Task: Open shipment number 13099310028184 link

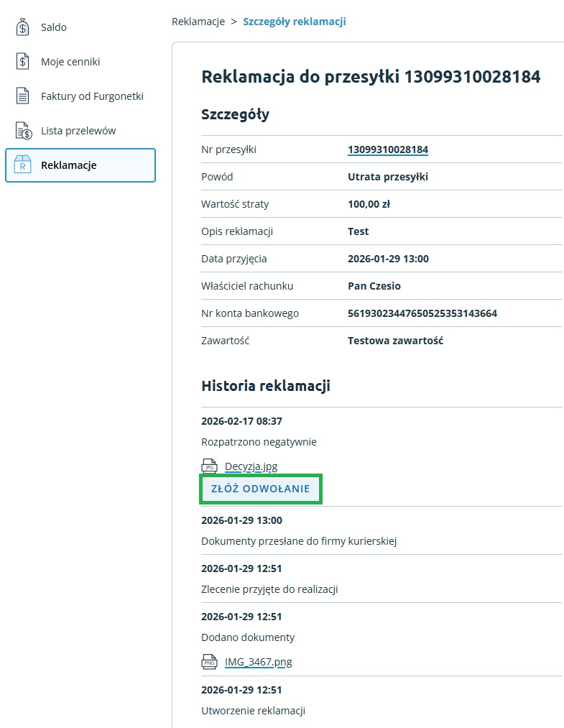Action: pos(388,149)
